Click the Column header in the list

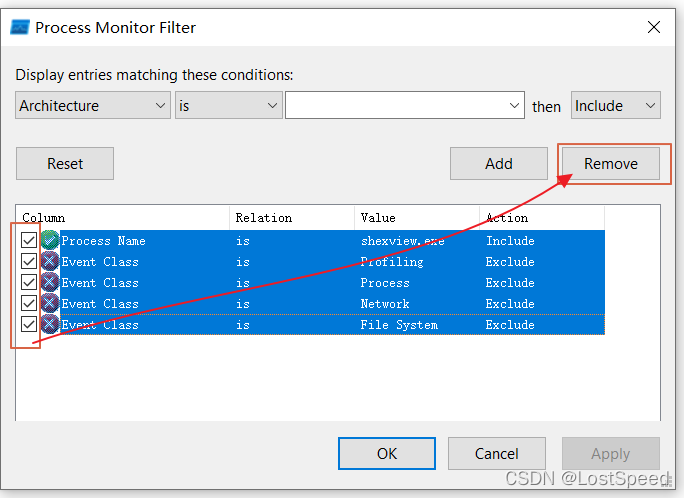point(123,218)
